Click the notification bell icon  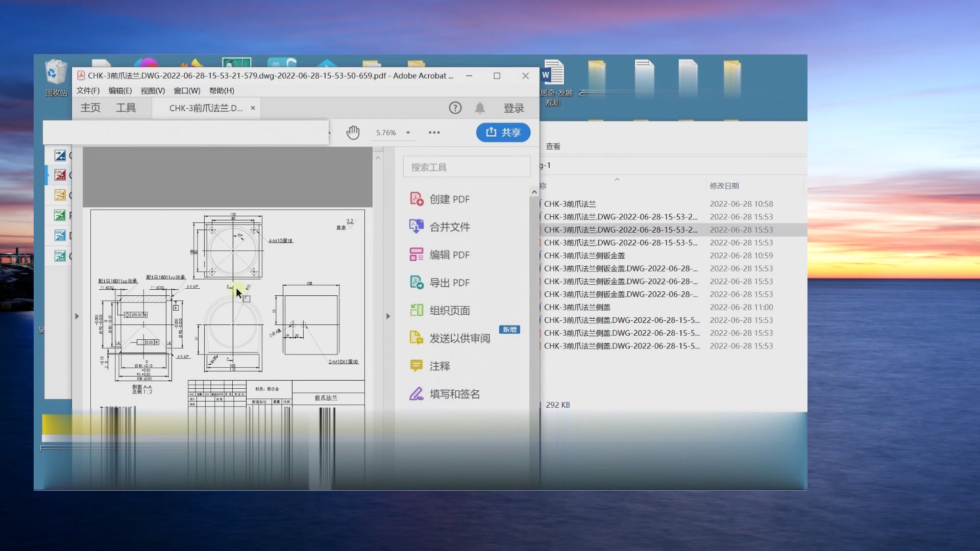point(480,108)
